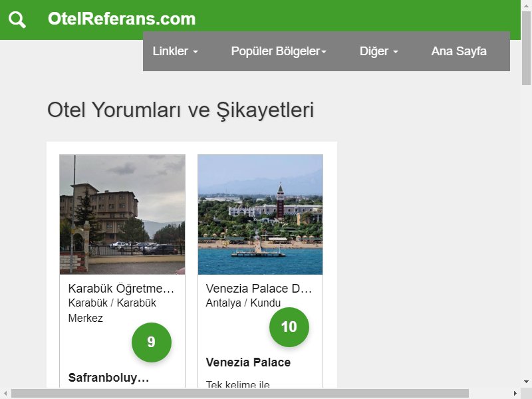Click the vertical scrollbar up arrow
This screenshot has height=399, width=532.
[x=526, y=5]
